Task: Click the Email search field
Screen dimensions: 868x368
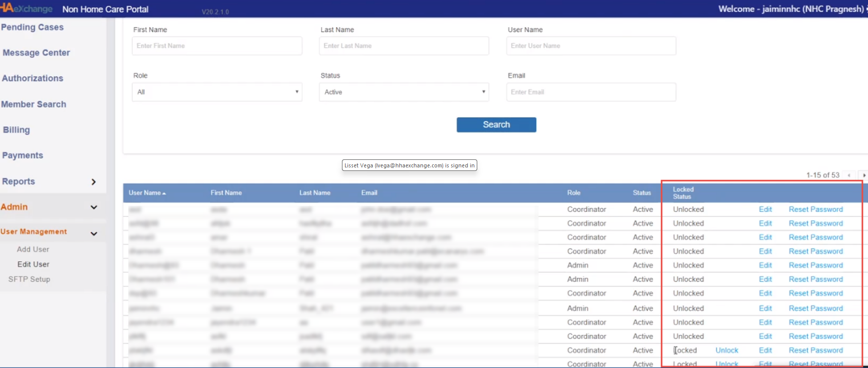Action: (x=591, y=92)
